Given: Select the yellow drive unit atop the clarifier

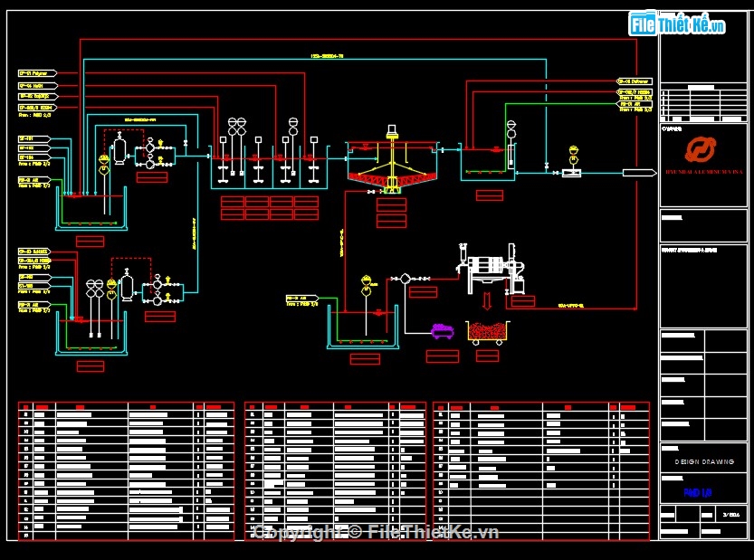Looking at the screenshot, I should (392, 133).
